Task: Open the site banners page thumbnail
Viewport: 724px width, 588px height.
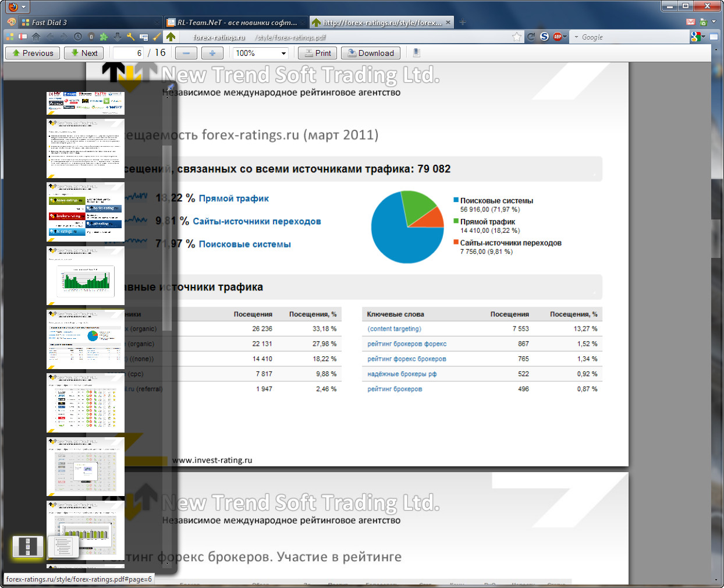Action: point(86,212)
